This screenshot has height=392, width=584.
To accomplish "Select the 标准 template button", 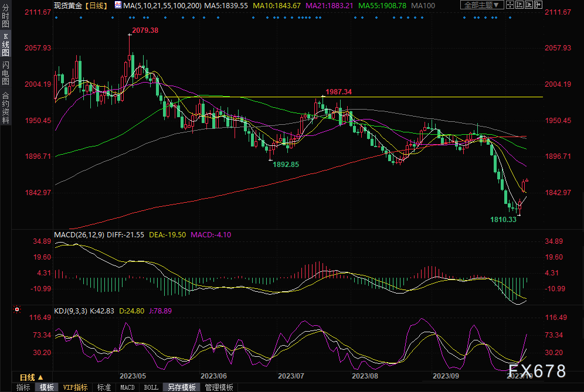I will coord(104,387).
